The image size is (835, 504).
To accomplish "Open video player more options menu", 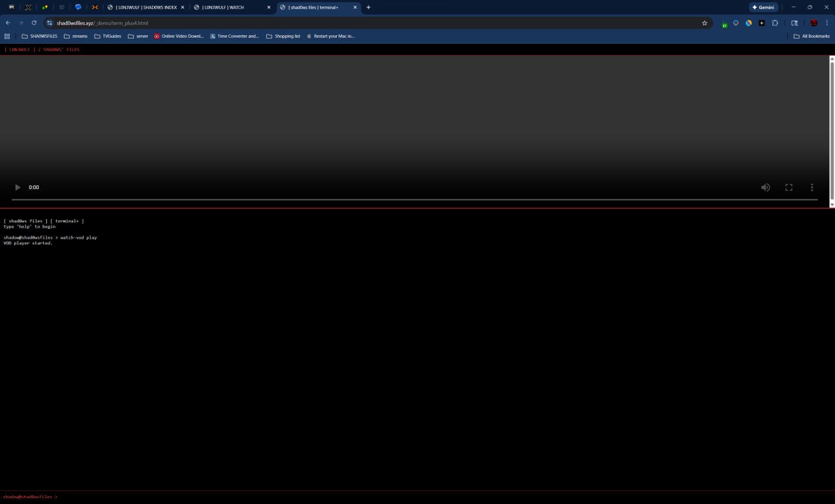I will tap(812, 187).
